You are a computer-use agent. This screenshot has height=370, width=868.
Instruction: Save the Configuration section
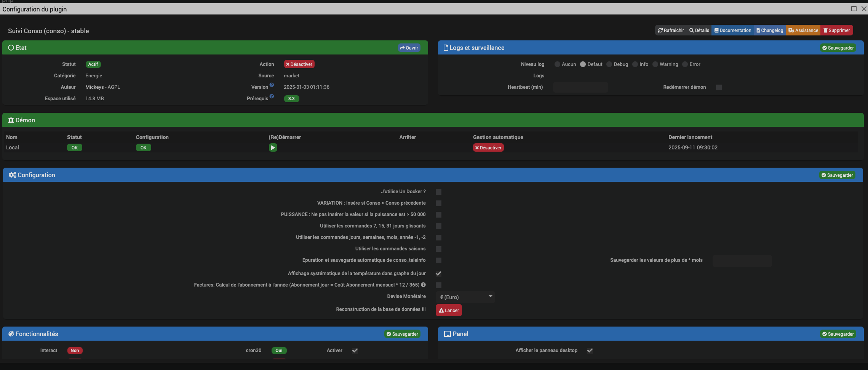[x=837, y=175]
